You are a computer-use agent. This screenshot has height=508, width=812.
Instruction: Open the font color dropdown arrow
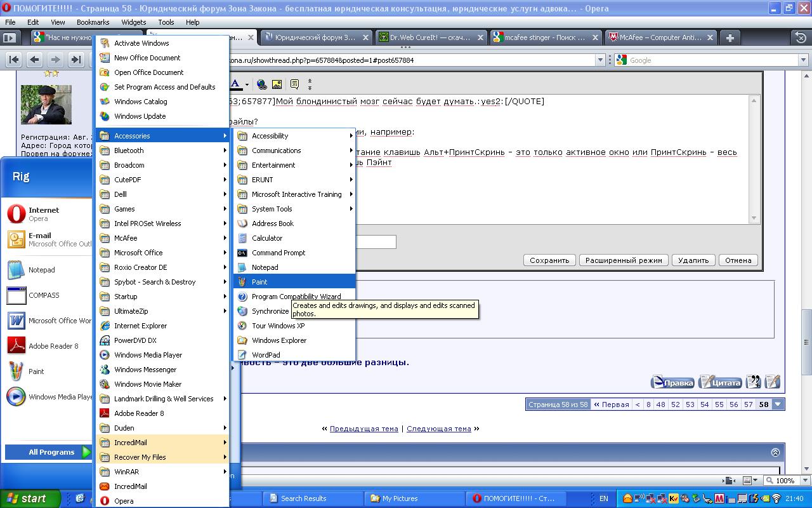(x=247, y=84)
